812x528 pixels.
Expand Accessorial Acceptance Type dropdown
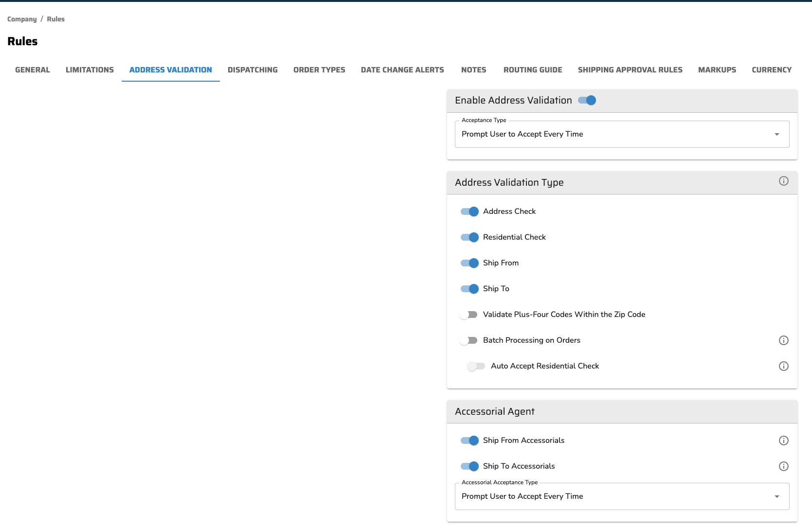[x=622, y=496]
